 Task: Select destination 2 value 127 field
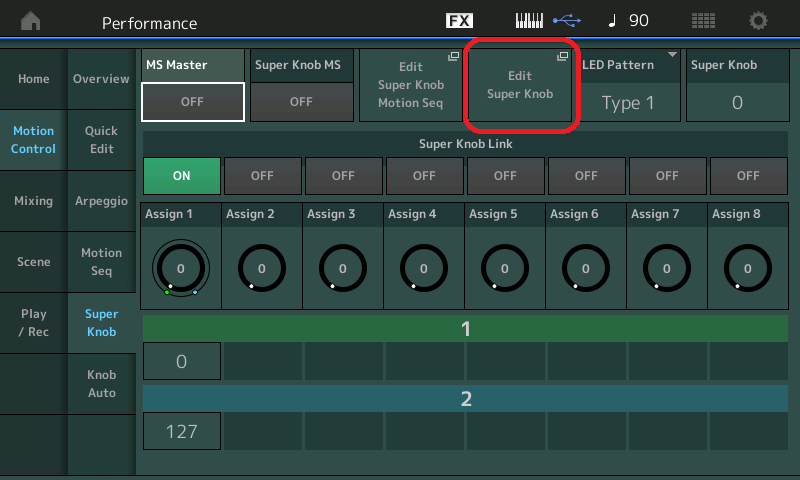181,432
